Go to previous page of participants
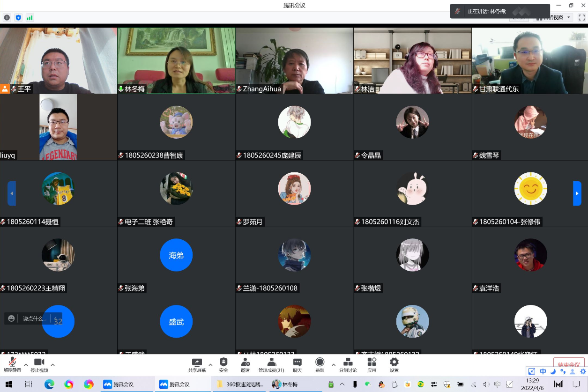Image resolution: width=588 pixels, height=392 pixels. click(x=12, y=193)
